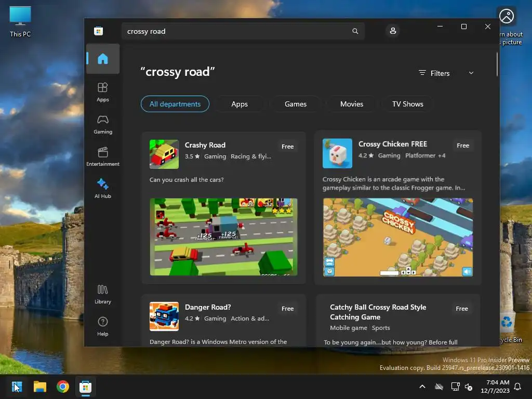The image size is (532, 399).
Task: Open Catchy Ball Crossy Road Style title
Action: [x=378, y=312]
